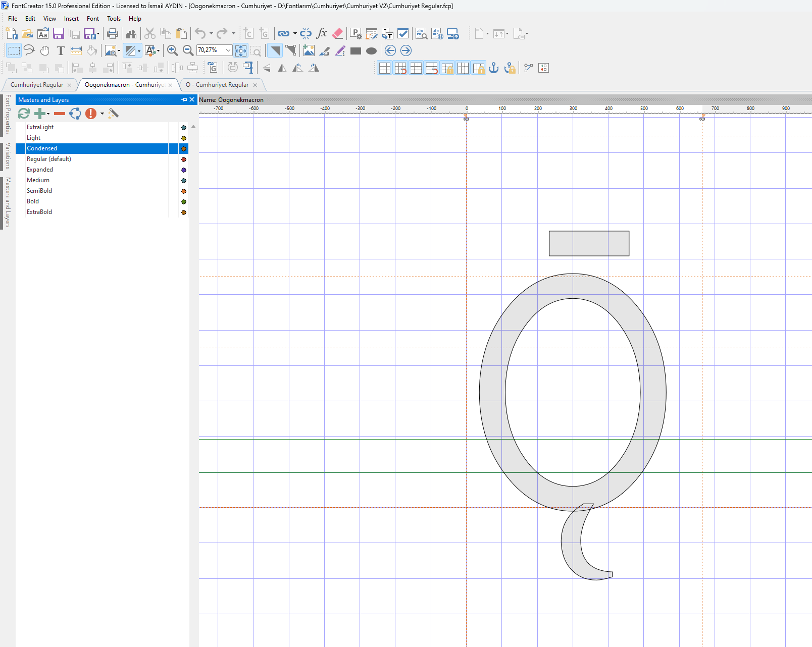Expand the red warning dropdown arrow
Screen dimensions: 812x647
click(x=102, y=114)
